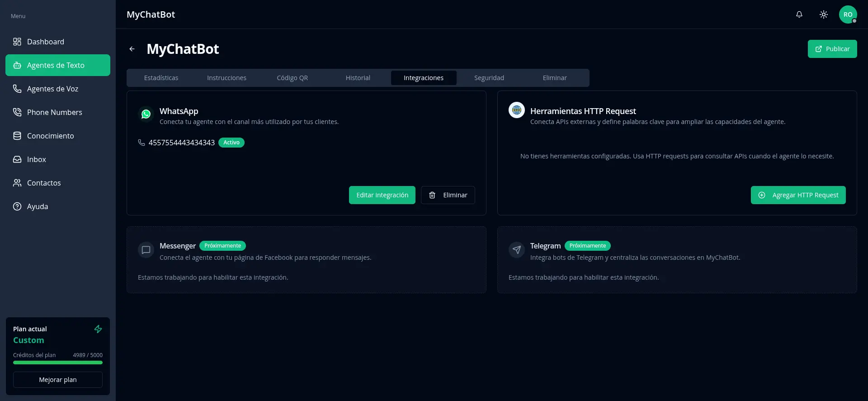Click the Ayuda question mark icon
Viewport: 868px width, 401px height.
[17, 206]
